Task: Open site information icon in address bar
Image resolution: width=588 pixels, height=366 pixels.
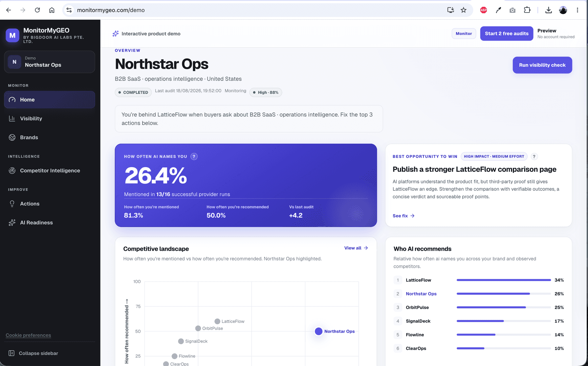Action: tap(69, 10)
